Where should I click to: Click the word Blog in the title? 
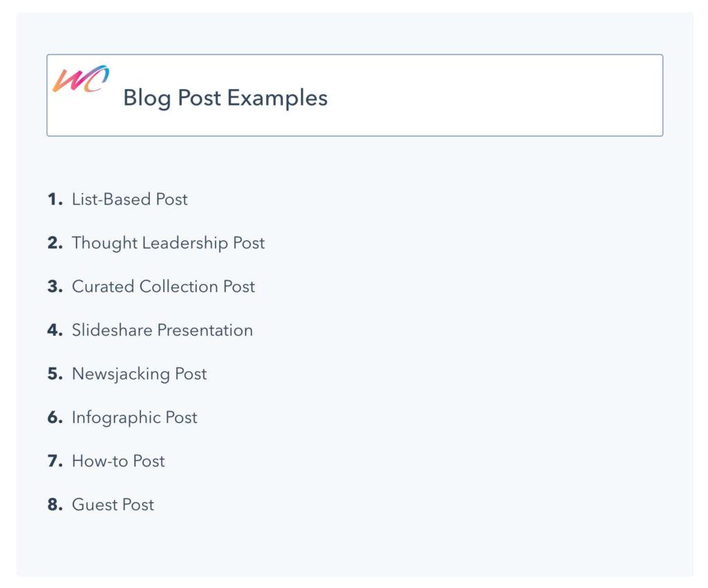[147, 98]
